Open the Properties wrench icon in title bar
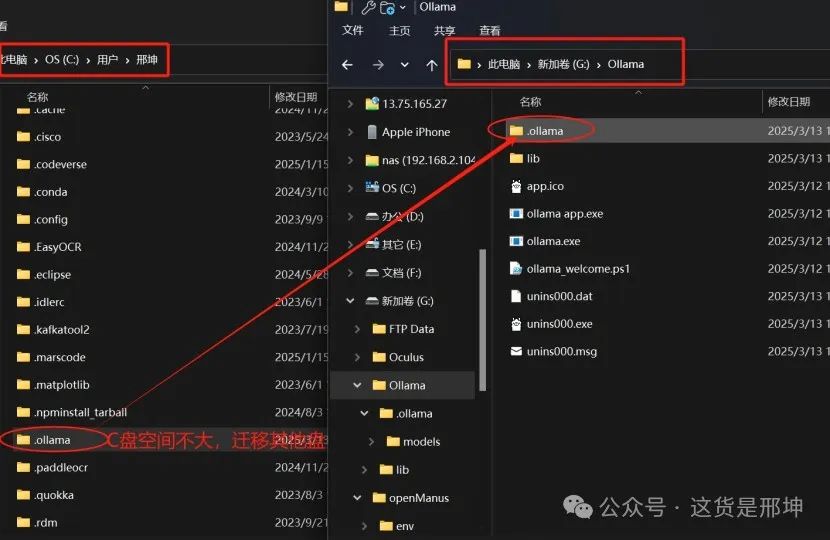The image size is (830, 540). (x=368, y=7)
